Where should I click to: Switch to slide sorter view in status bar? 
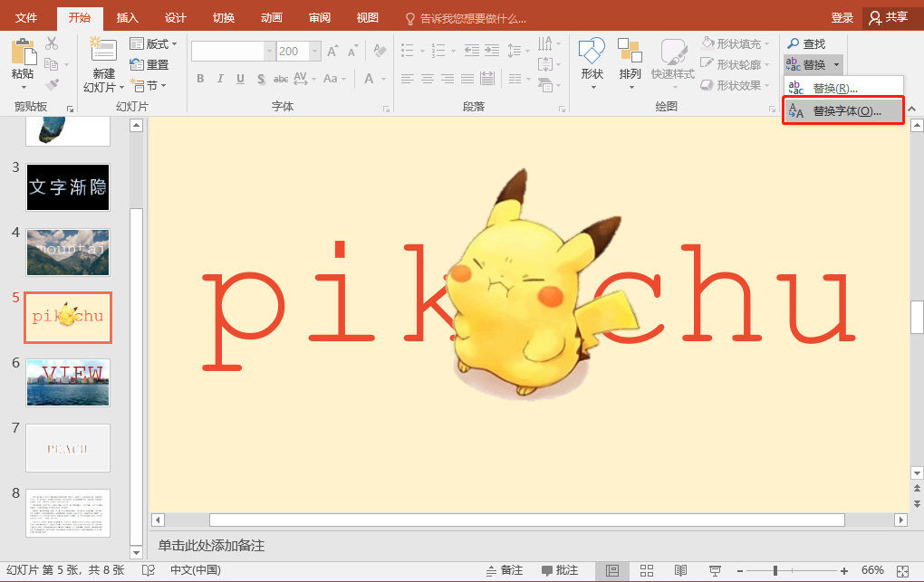(x=647, y=570)
